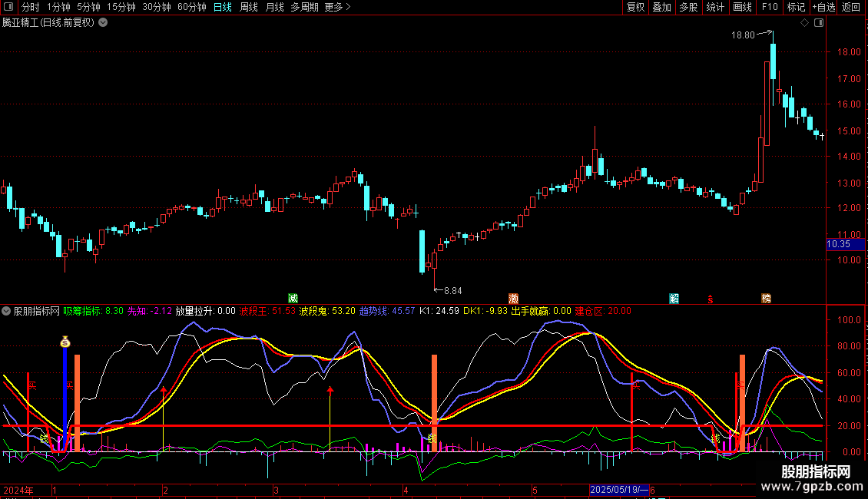Click the 返回 back button
Screen dimensions: 868x499
851,7
